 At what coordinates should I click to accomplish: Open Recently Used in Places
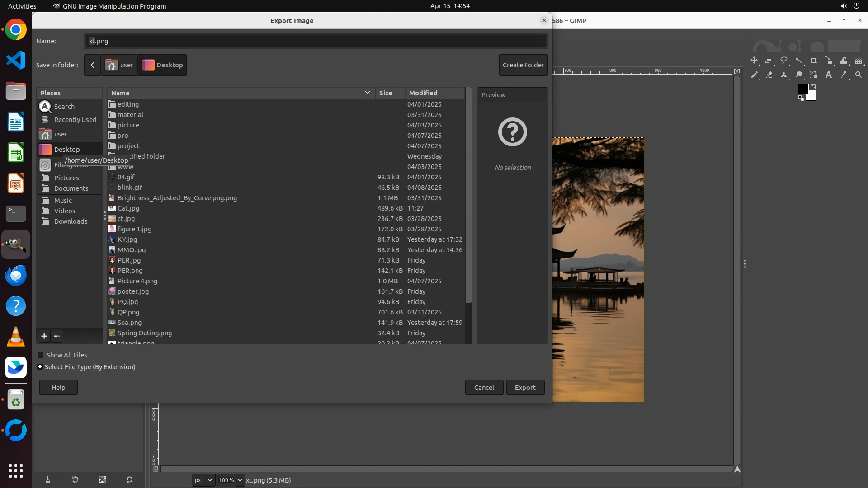75,120
